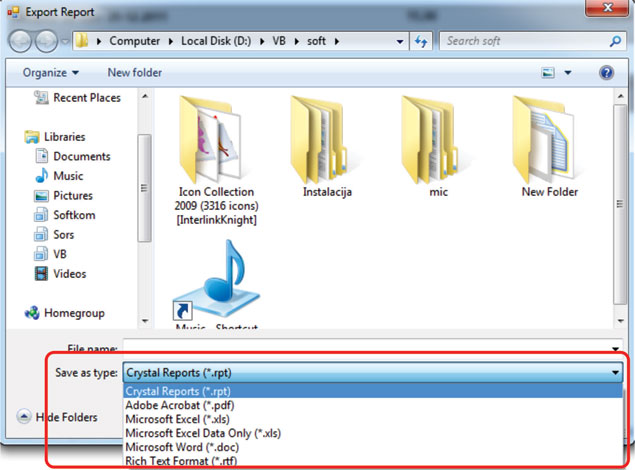Screen dimensions: 635x470
Task: Click the soft breadcrumb segment
Action: point(316,41)
